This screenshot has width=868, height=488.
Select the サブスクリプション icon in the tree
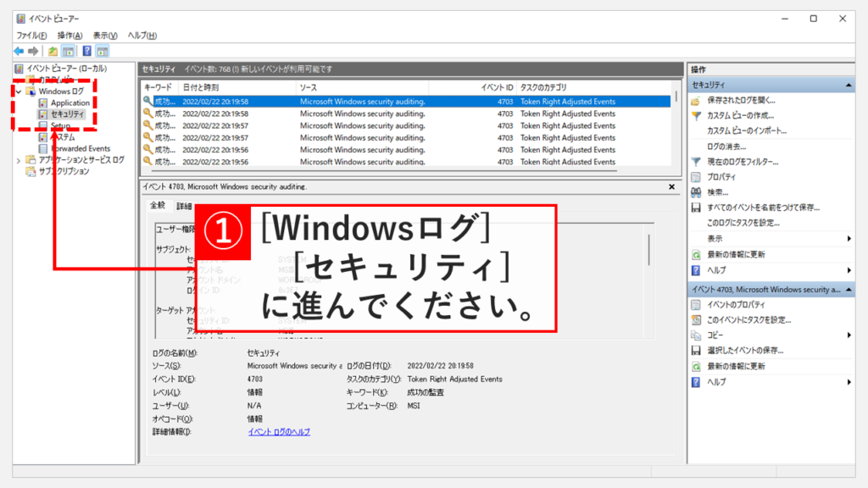pyautogui.click(x=31, y=171)
